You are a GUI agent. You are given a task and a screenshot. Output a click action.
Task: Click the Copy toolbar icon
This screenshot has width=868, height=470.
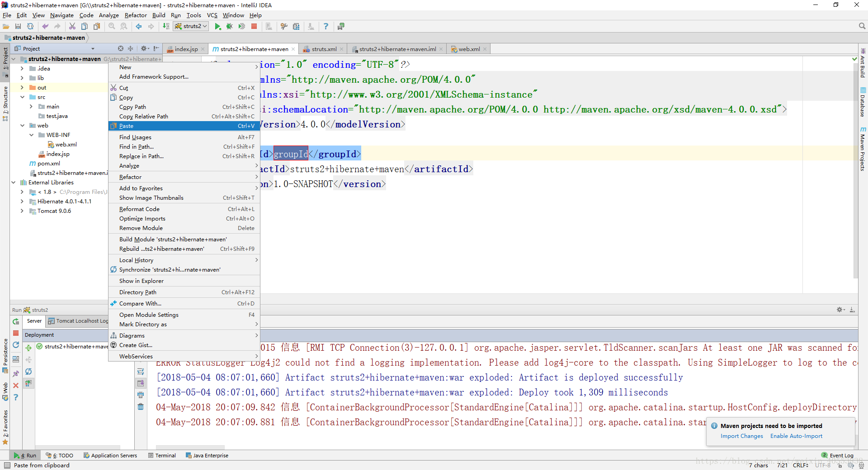(x=85, y=26)
